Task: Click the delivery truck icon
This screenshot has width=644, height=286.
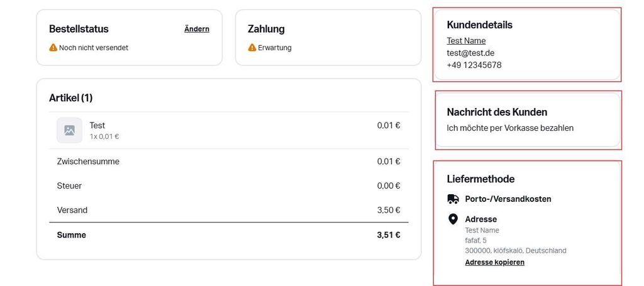Action: [x=453, y=199]
